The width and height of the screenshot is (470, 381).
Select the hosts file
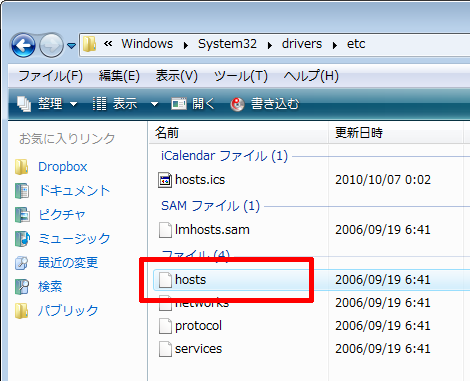pyautogui.click(x=190, y=280)
